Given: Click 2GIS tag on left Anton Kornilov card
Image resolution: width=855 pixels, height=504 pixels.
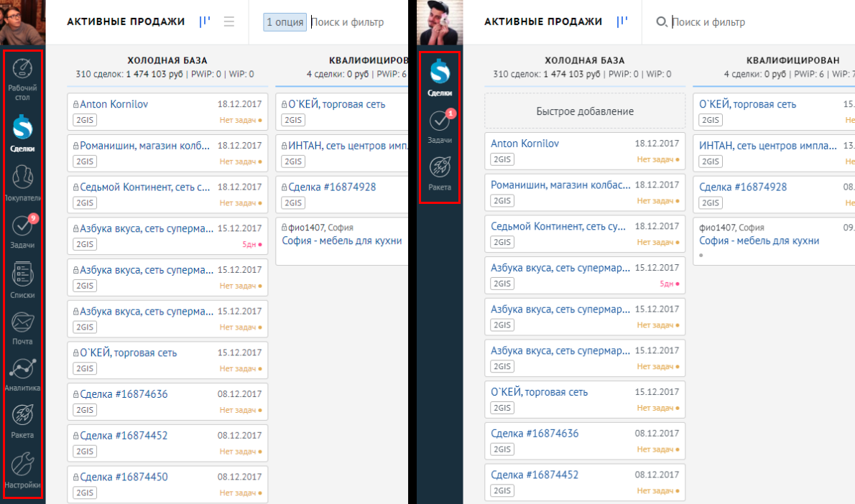Looking at the screenshot, I should (85, 120).
